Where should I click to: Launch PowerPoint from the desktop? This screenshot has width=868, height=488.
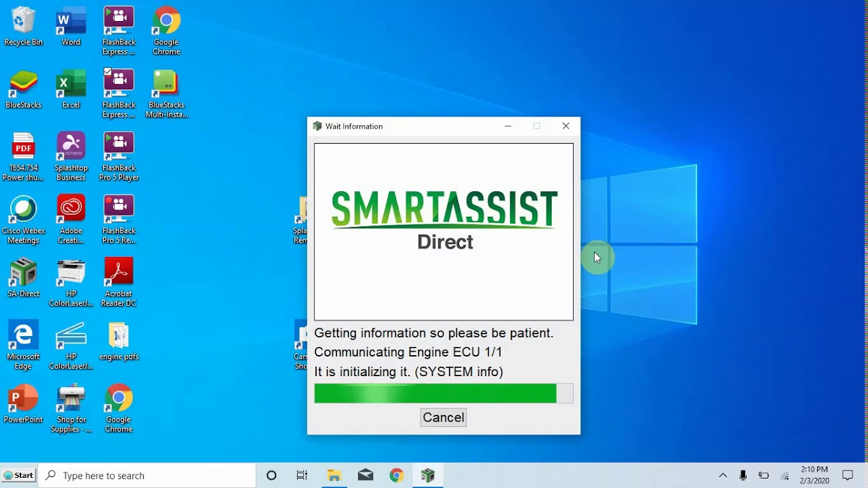tap(23, 404)
